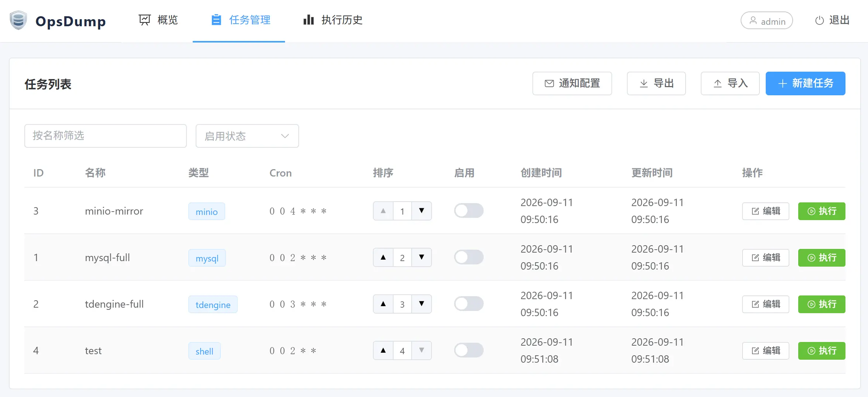This screenshot has height=397, width=868.
Task: Click the admin user badge
Action: [766, 21]
